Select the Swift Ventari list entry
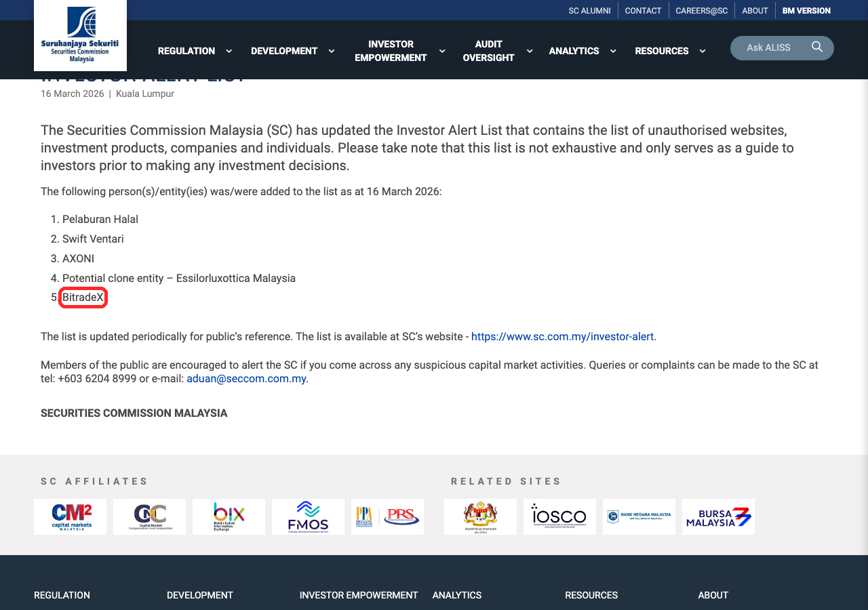 tap(93, 239)
